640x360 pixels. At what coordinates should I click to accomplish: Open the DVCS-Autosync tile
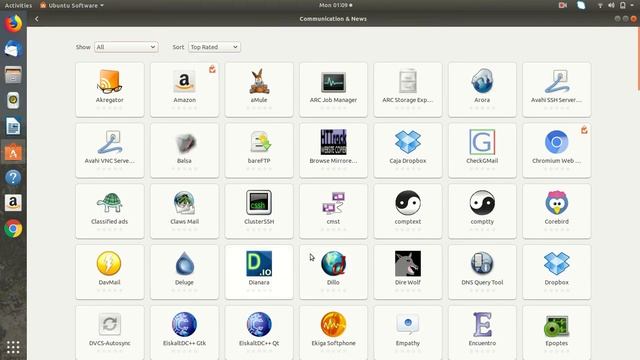[x=110, y=333]
